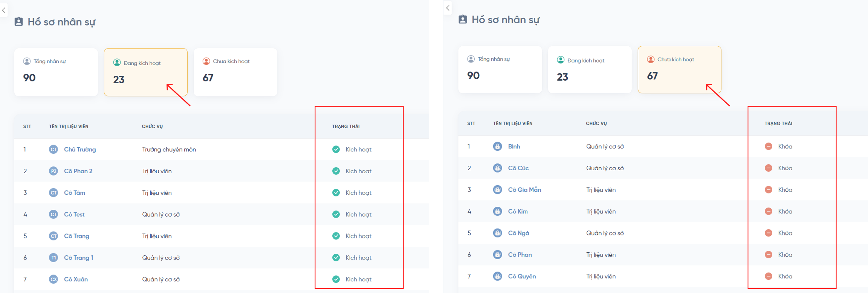Click the lock avatar next to Cô Kim

[x=497, y=211]
